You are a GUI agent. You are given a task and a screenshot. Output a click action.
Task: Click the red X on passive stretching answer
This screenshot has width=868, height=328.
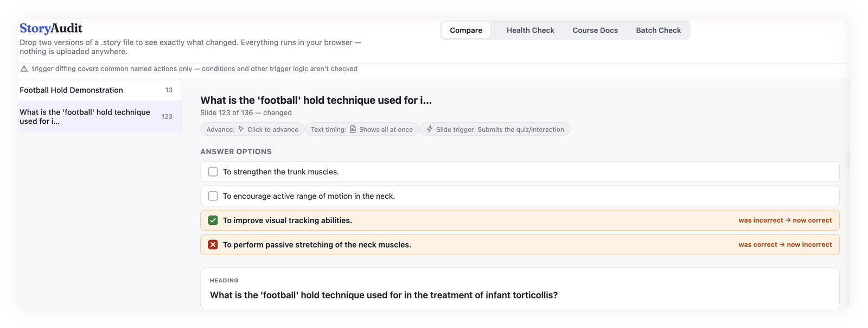pyautogui.click(x=213, y=245)
